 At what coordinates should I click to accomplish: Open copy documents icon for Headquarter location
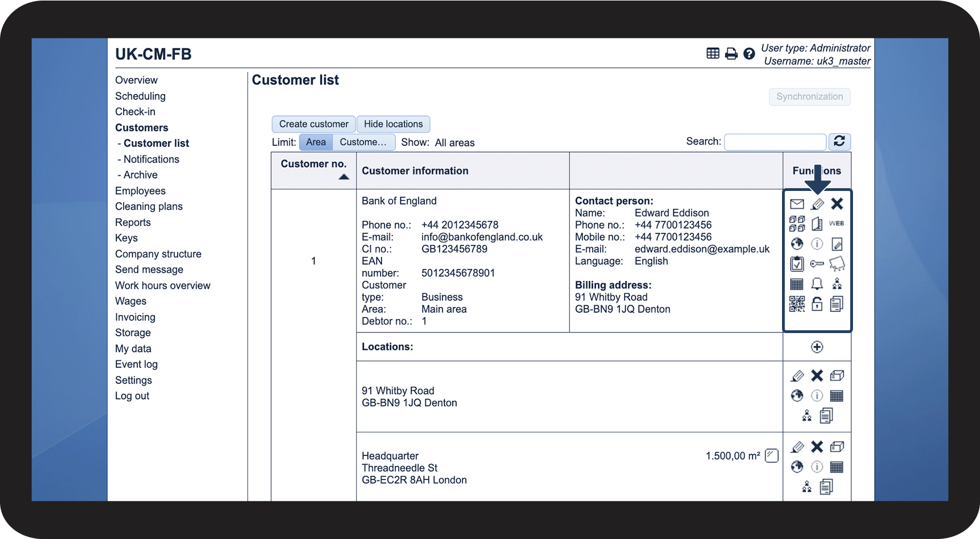pyautogui.click(x=826, y=487)
